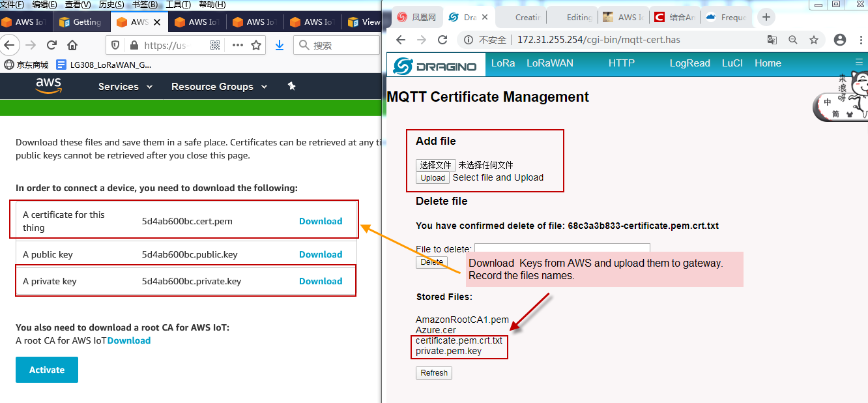Reload the Chrome page

tap(442, 40)
